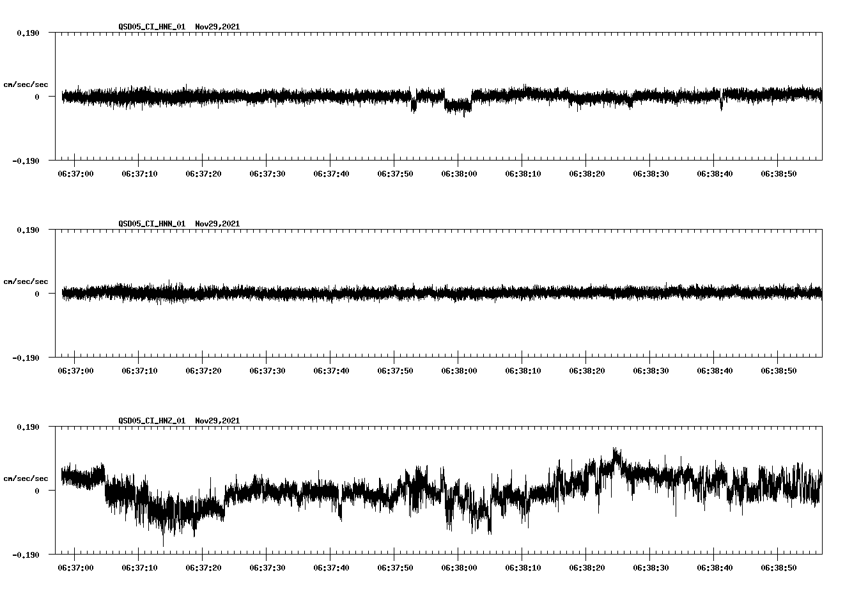
Task: Click the 06:38:10 time label under HNE plot
Action: click(523, 174)
